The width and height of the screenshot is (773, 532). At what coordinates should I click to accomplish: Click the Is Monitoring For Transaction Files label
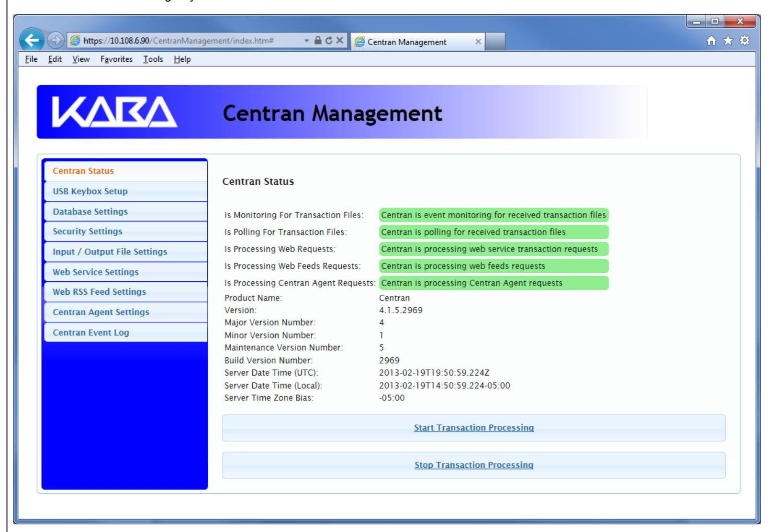(x=294, y=215)
